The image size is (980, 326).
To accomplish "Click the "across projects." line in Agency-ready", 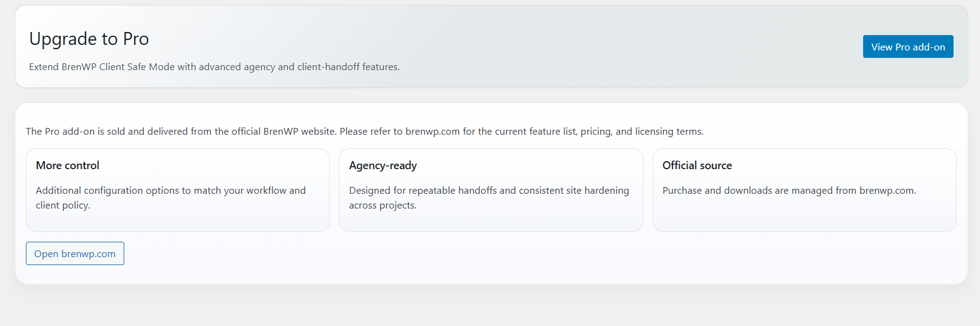I will tap(383, 205).
